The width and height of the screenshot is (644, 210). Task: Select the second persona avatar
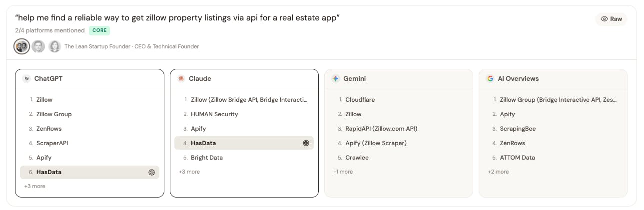pos(38,46)
